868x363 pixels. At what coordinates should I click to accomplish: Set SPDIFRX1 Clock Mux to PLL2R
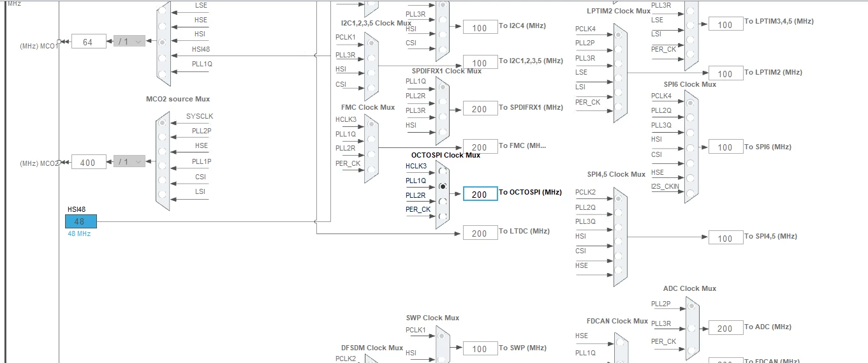(442, 102)
